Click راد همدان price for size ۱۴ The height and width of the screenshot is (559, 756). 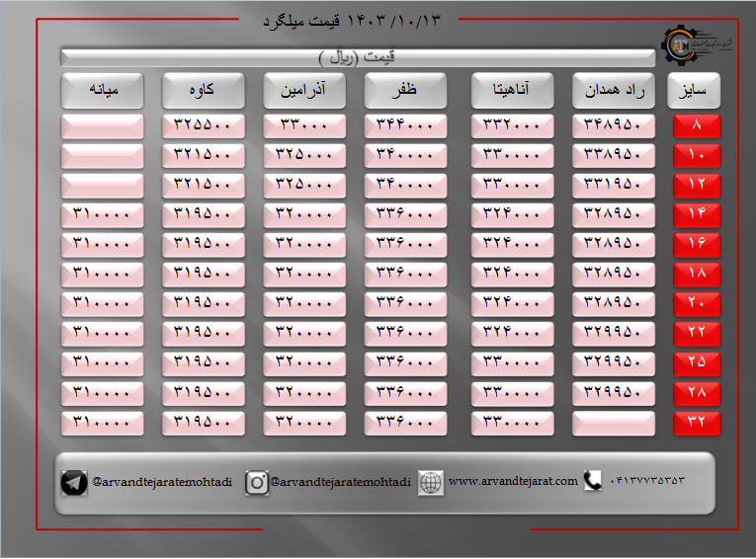(614, 215)
